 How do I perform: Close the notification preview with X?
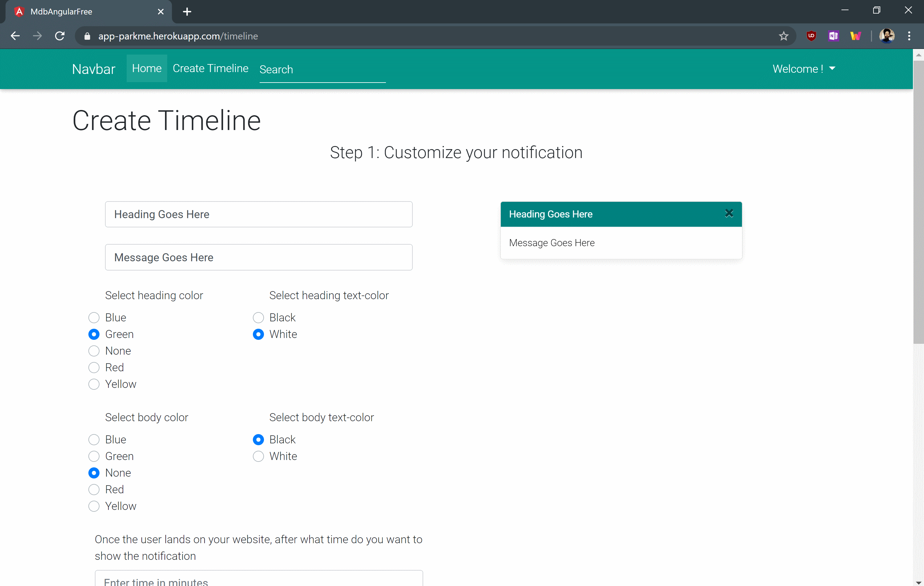tap(729, 214)
